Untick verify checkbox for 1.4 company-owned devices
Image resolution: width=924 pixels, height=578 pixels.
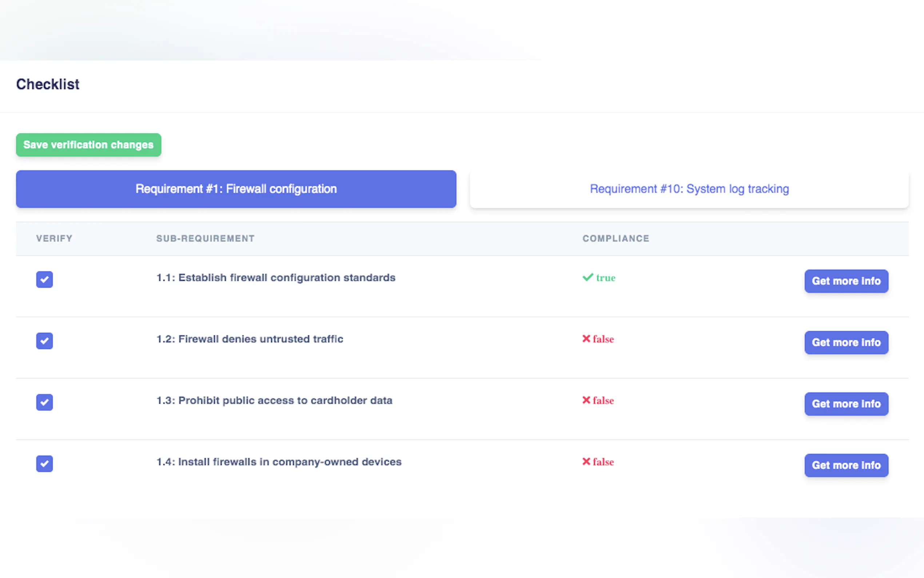click(44, 464)
